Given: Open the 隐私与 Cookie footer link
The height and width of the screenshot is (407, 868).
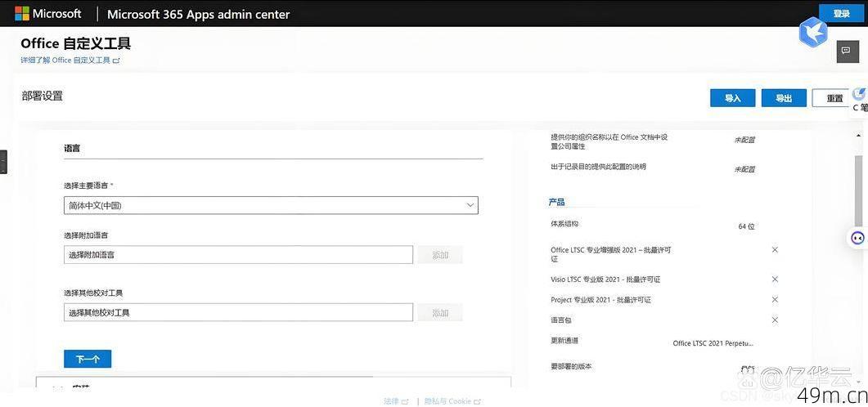Looking at the screenshot, I should (452, 401).
